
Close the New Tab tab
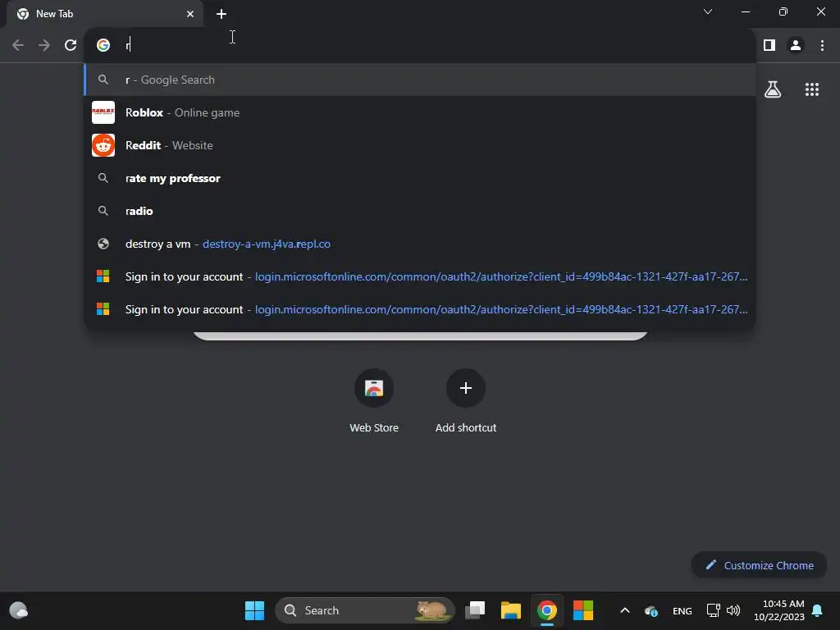[190, 14]
